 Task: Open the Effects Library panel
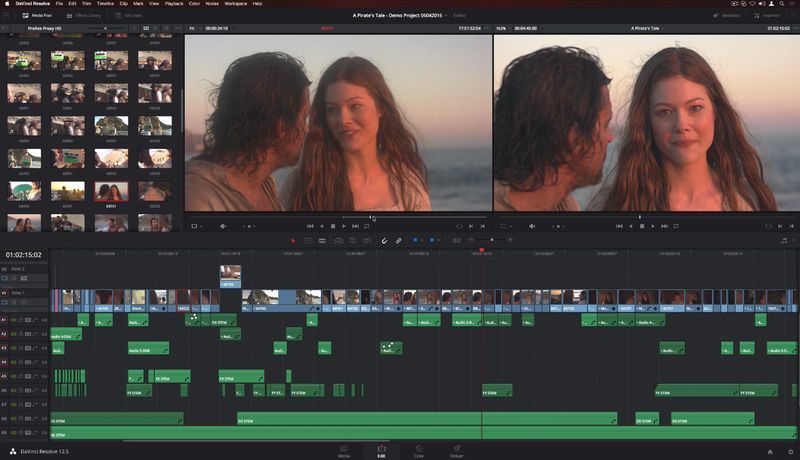[x=84, y=15]
